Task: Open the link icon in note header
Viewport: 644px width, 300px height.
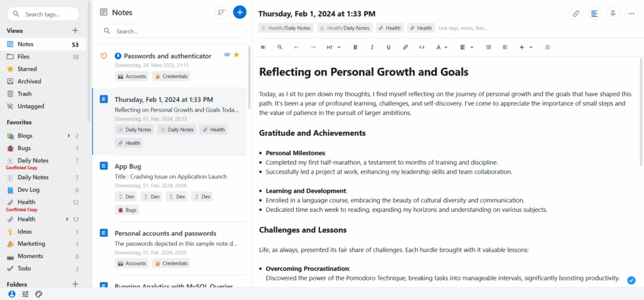Action: coord(576,14)
